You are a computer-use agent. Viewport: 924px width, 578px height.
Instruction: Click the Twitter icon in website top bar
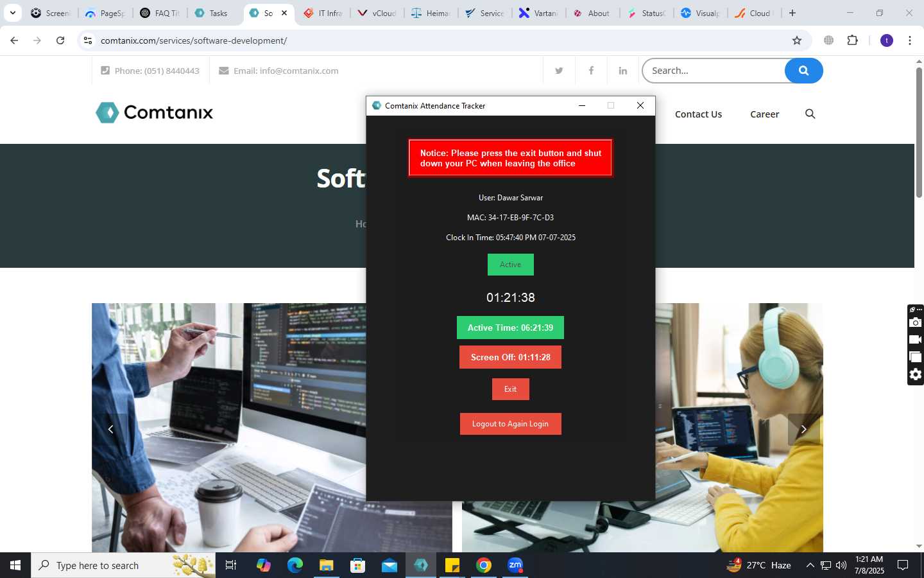pyautogui.click(x=559, y=71)
